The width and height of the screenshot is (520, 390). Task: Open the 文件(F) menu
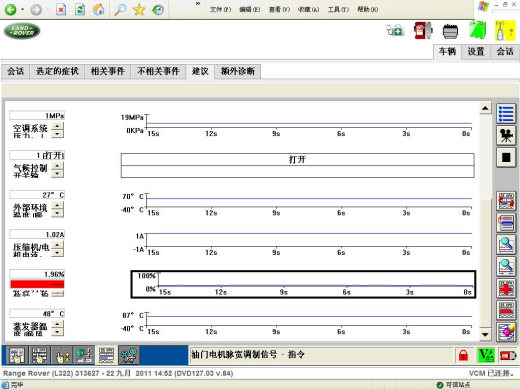tap(220, 9)
